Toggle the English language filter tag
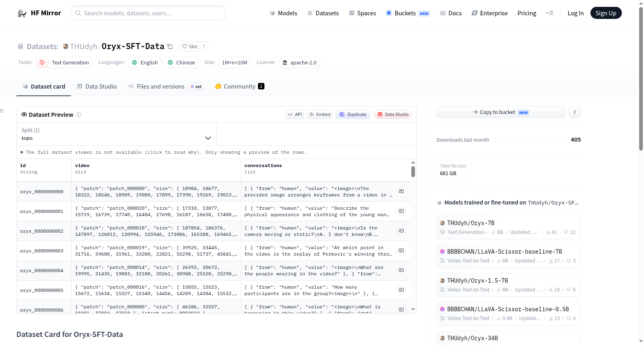Image resolution: width=644 pixels, height=345 pixels. 145,62
